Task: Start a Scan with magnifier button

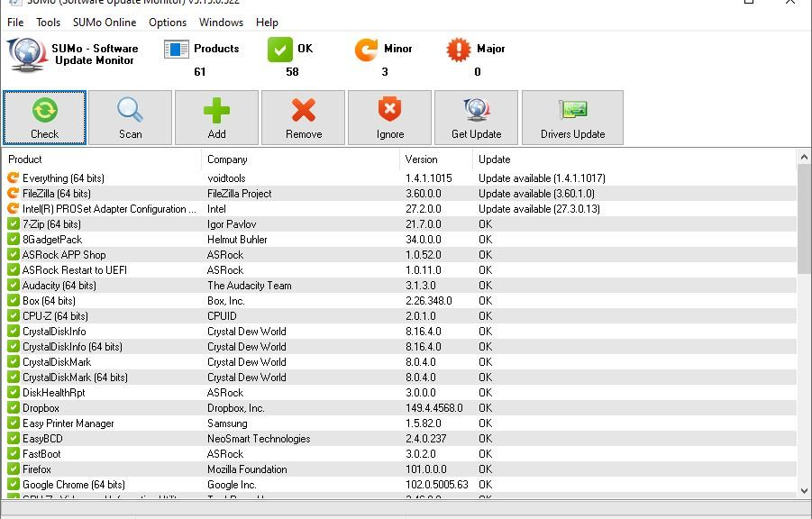Action: (130, 117)
